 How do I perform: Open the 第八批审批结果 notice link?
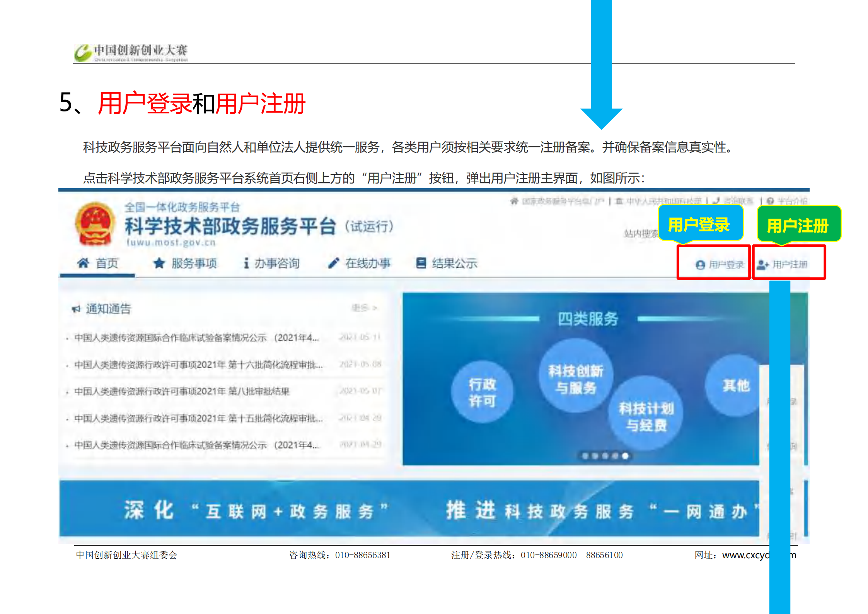(182, 391)
